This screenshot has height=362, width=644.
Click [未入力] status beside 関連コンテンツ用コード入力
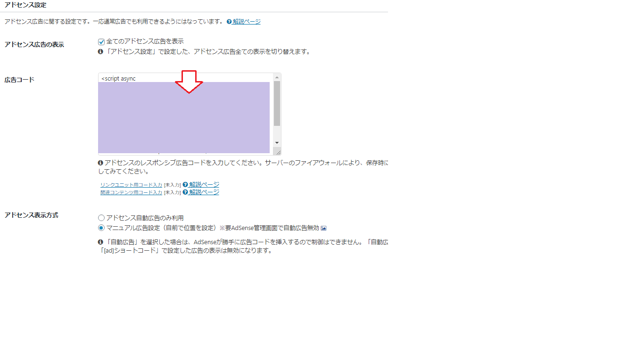coord(173,193)
